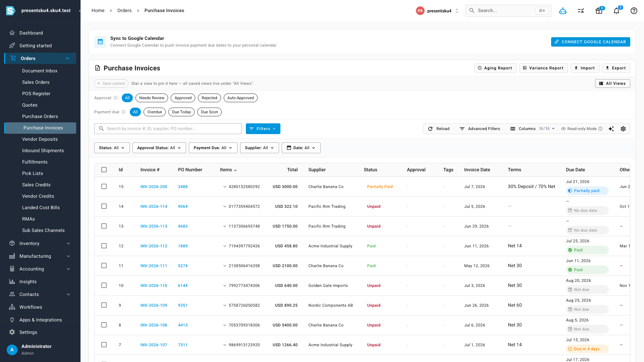Select the Needs Review approval filter
Screen dimensions: 644x362
pyautogui.click(x=152, y=98)
